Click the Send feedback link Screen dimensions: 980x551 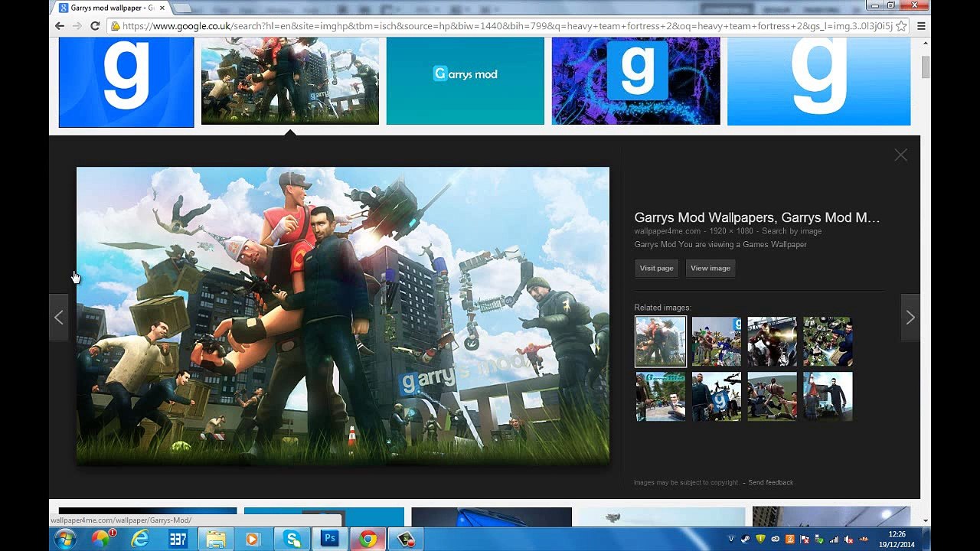coord(770,482)
